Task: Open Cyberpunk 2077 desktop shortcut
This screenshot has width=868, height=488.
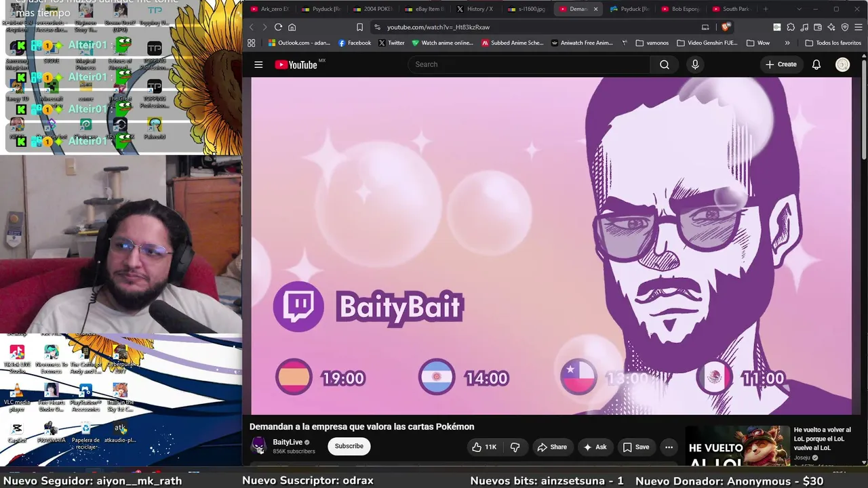Action: (x=120, y=358)
